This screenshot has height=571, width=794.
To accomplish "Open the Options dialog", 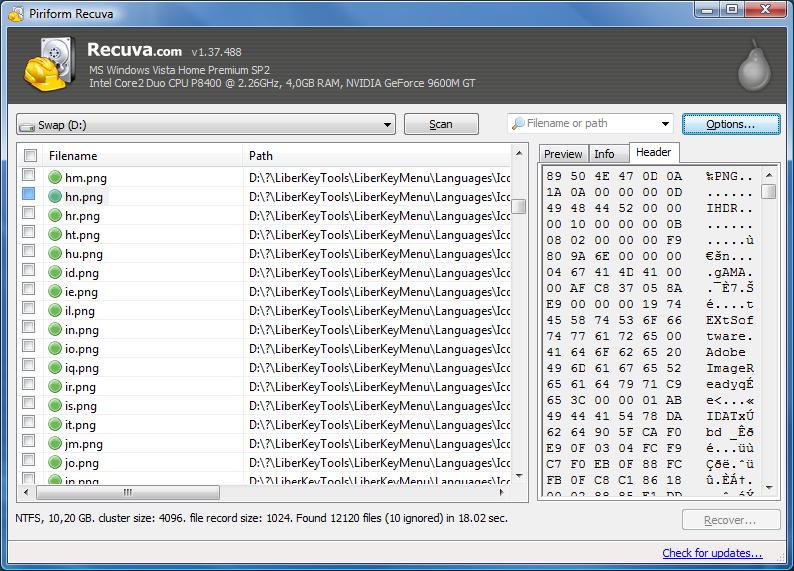I will click(x=731, y=124).
